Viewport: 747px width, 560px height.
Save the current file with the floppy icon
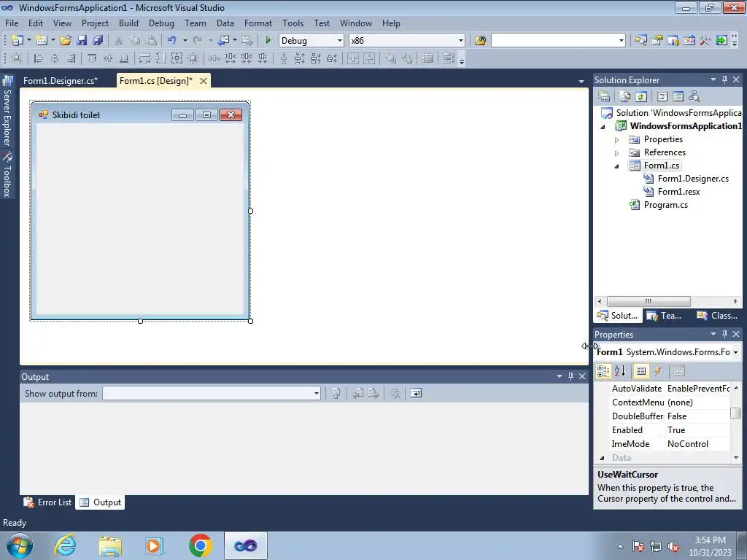click(x=82, y=41)
